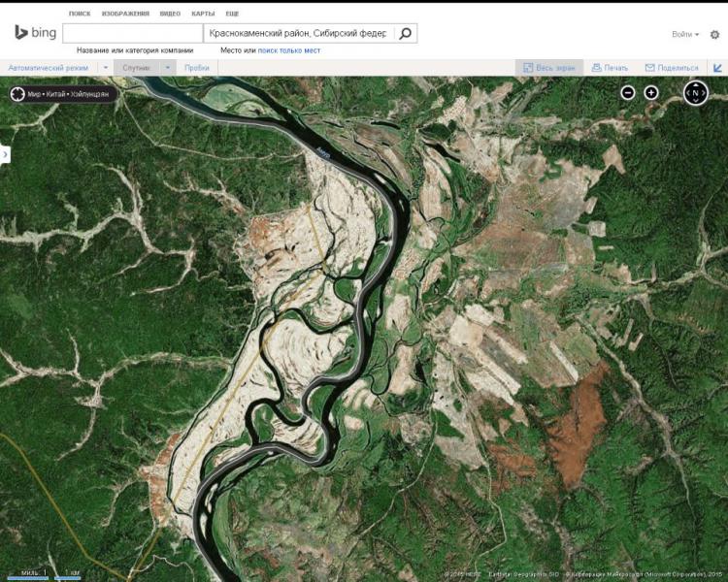The image size is (728, 582).
Task: Open settings gear icon
Action: tap(714, 34)
